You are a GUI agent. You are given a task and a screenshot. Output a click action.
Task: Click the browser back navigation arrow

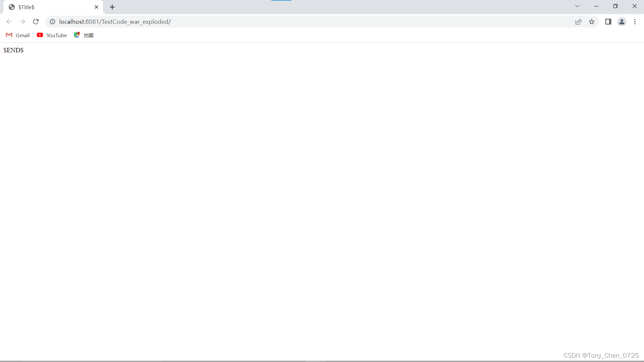(x=9, y=21)
